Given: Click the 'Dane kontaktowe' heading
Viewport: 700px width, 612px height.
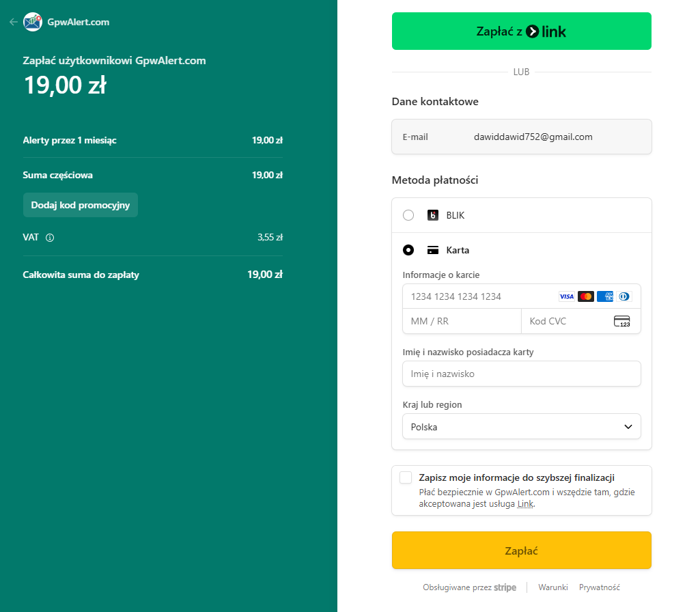Looking at the screenshot, I should (x=435, y=101).
